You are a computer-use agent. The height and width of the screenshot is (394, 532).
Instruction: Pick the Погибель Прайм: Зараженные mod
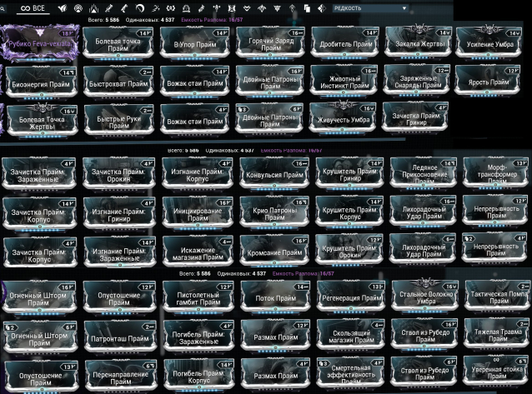pyautogui.click(x=198, y=337)
